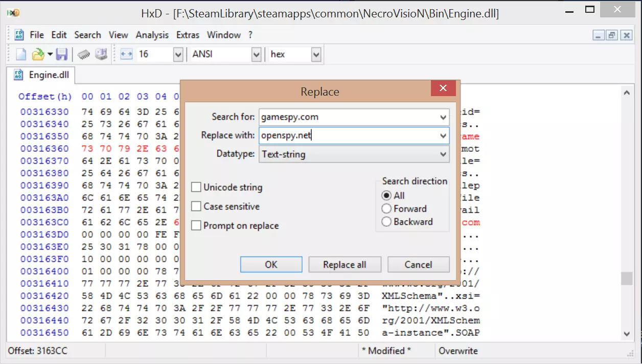The image size is (642, 364).
Task: Click the HxD application icon in title bar
Action: [x=14, y=13]
